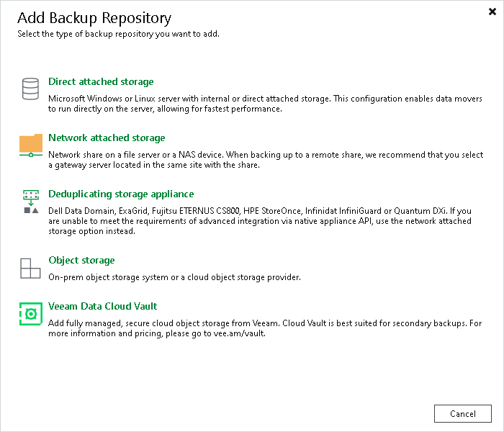Click the Network attached storage folder icon

[31, 145]
